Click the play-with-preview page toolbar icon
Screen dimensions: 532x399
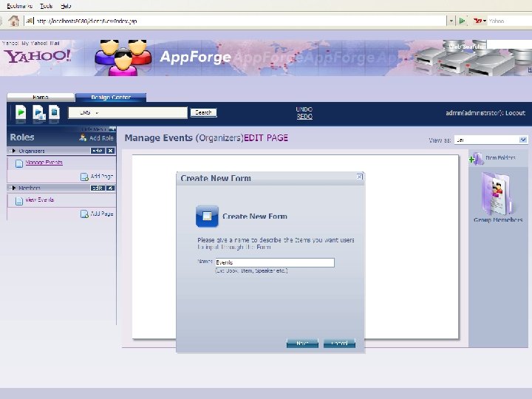tap(38, 112)
